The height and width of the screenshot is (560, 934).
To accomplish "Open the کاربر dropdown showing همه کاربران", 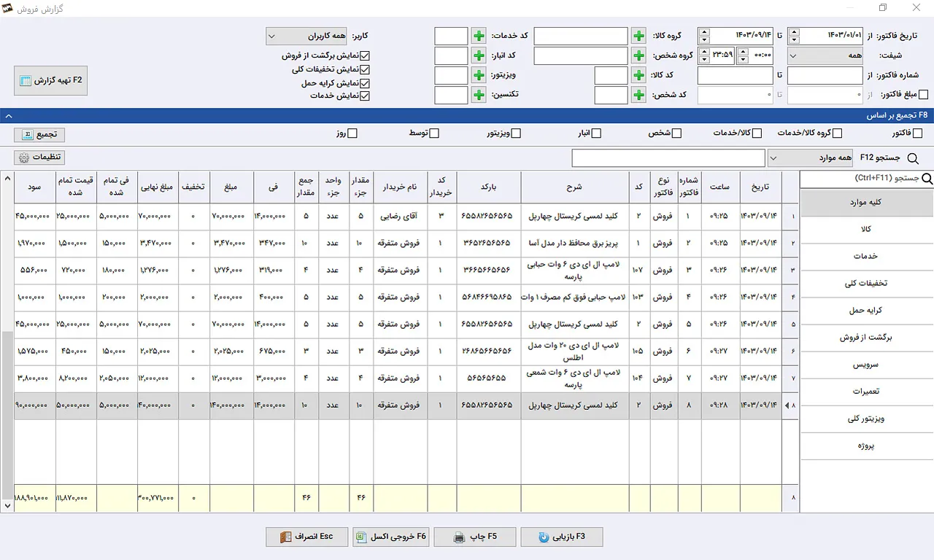I will tap(306, 36).
